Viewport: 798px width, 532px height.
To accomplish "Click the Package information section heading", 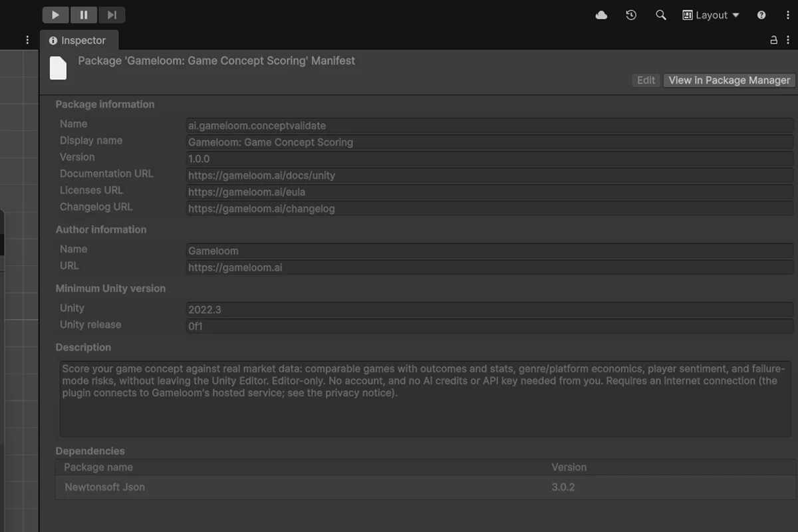I will 105,104.
